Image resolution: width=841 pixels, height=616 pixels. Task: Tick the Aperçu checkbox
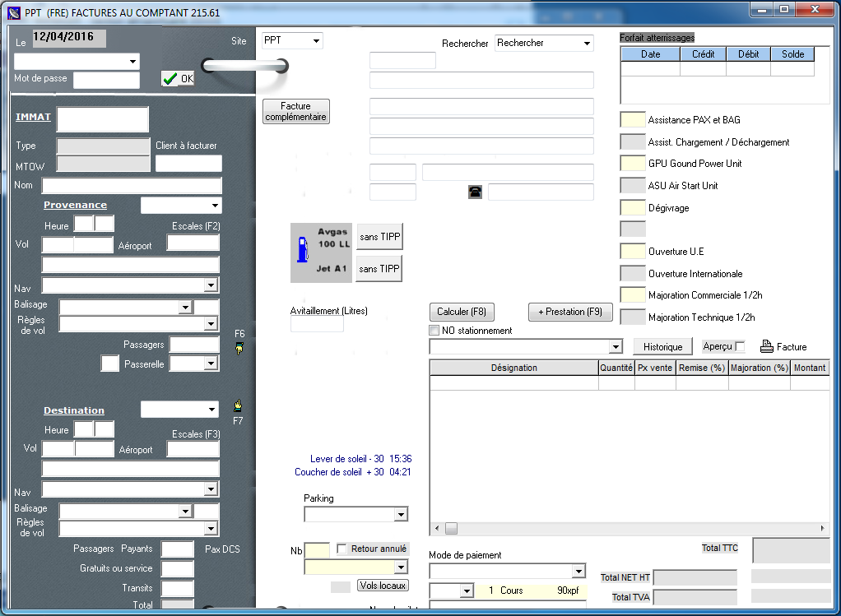pos(740,347)
